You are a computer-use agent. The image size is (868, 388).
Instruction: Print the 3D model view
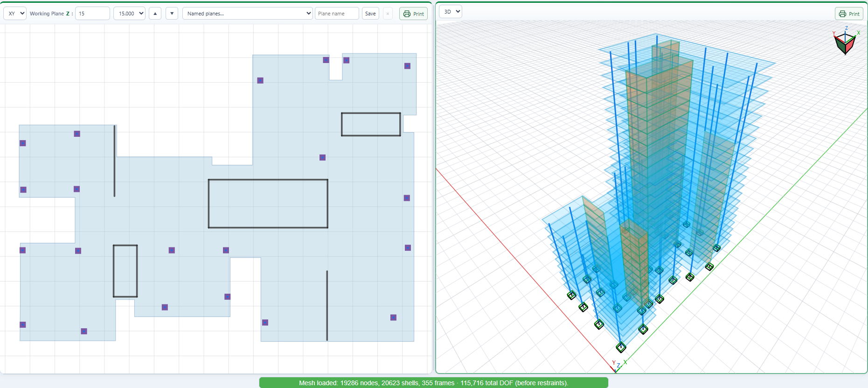pos(849,14)
